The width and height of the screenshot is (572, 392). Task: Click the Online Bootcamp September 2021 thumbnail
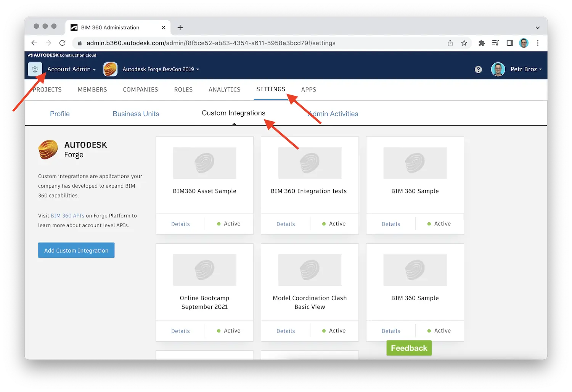point(205,270)
